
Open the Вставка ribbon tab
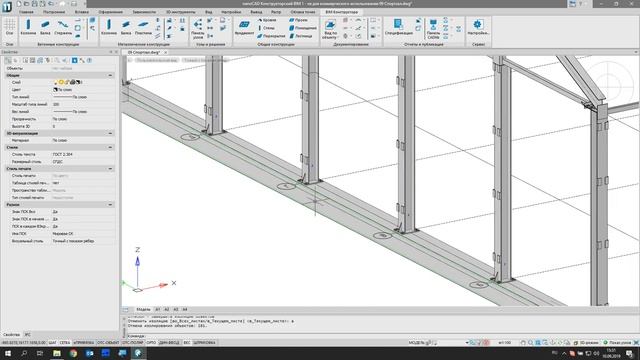coord(82,12)
